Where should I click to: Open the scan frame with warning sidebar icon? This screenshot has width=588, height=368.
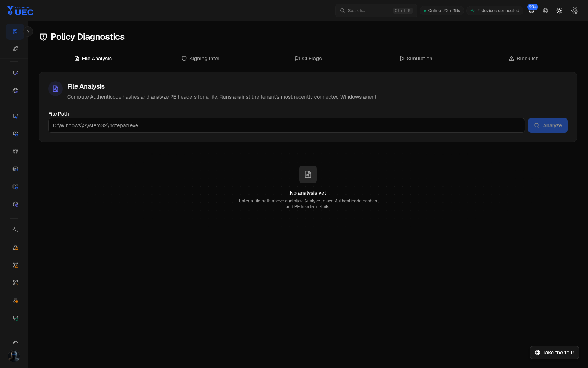[15, 265]
